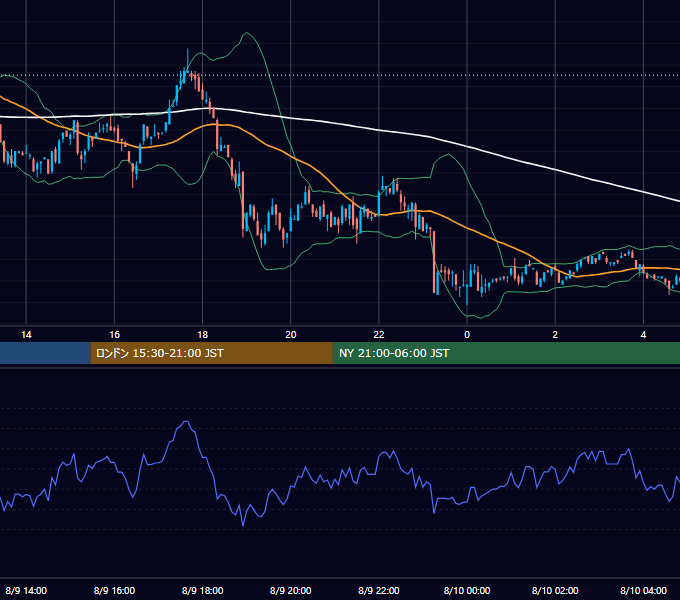This screenshot has height=600, width=680.
Task: Click the '18' time axis label
Action: (x=203, y=335)
